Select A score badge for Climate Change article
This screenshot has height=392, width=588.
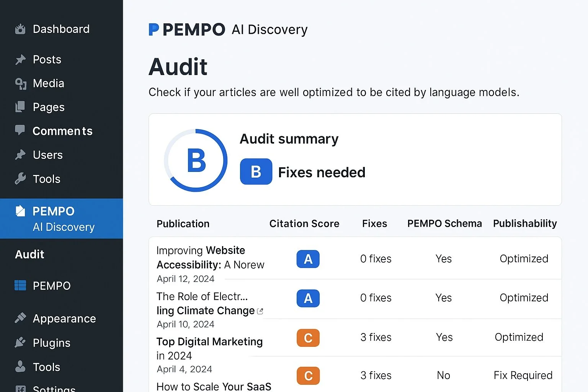click(308, 298)
